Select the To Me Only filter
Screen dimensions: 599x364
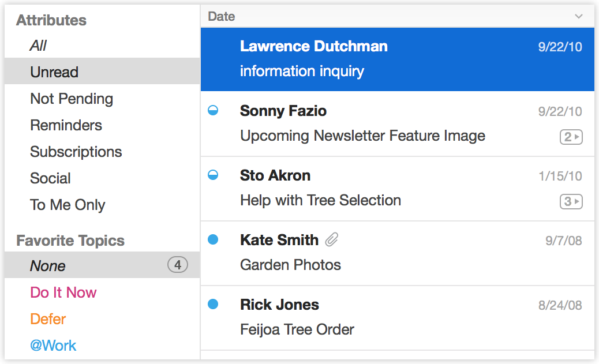coord(67,205)
